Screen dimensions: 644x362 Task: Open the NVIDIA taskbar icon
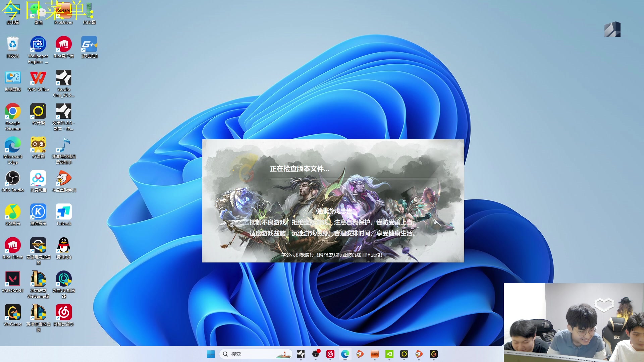(389, 354)
